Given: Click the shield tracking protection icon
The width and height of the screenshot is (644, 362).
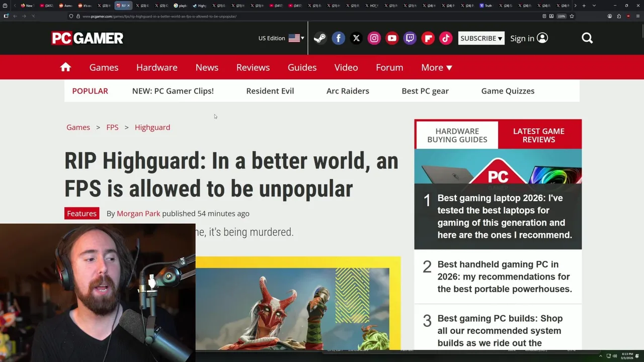Looking at the screenshot, I should pos(71,16).
